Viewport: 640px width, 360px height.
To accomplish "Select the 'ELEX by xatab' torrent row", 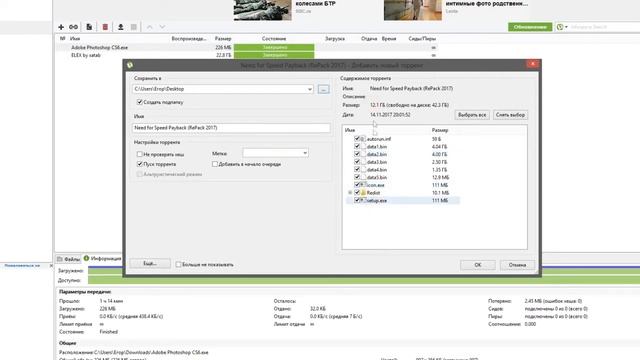I will tap(246, 55).
